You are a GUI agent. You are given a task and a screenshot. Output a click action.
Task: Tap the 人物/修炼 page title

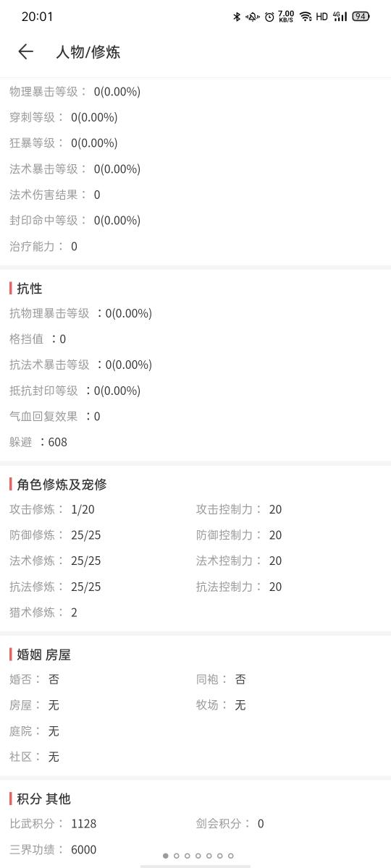click(x=88, y=51)
